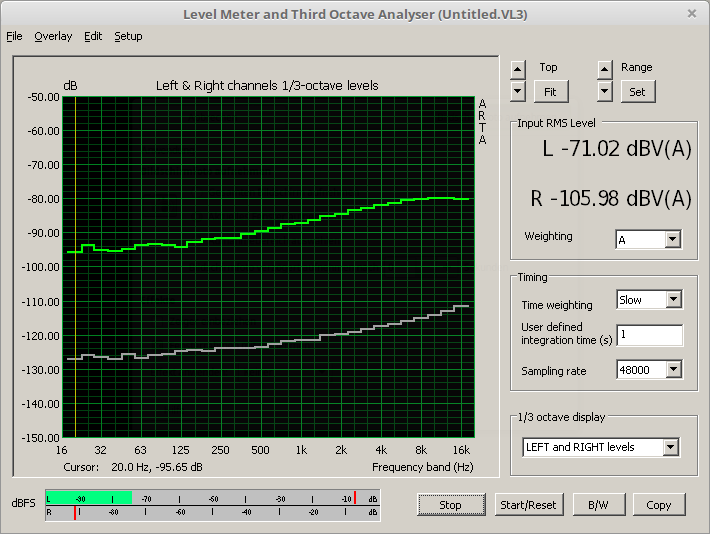Image resolution: width=710 pixels, height=534 pixels.
Task: Click the Start/Reset button
Action: (x=529, y=505)
